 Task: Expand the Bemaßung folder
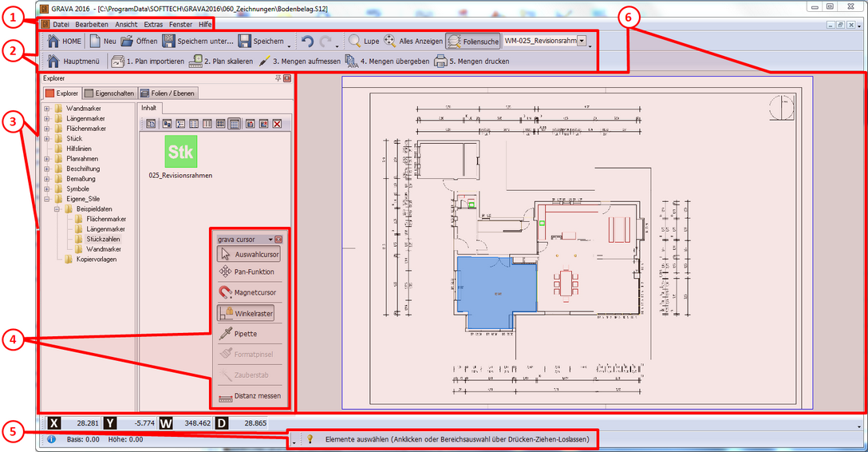[x=47, y=178]
